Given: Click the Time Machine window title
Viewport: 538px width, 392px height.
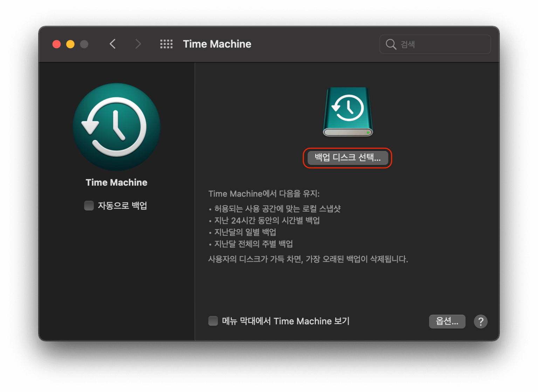Looking at the screenshot, I should click(x=217, y=44).
